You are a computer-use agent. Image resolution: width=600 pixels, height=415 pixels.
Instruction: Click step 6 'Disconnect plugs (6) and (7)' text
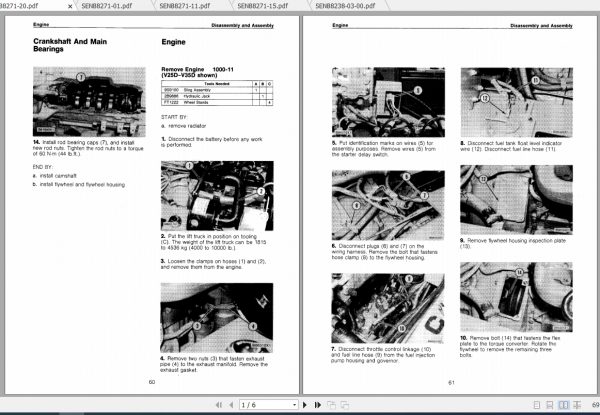385,252
